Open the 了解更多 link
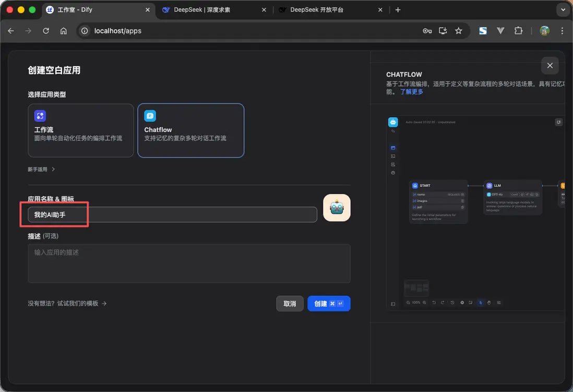This screenshot has width=573, height=392. (412, 91)
